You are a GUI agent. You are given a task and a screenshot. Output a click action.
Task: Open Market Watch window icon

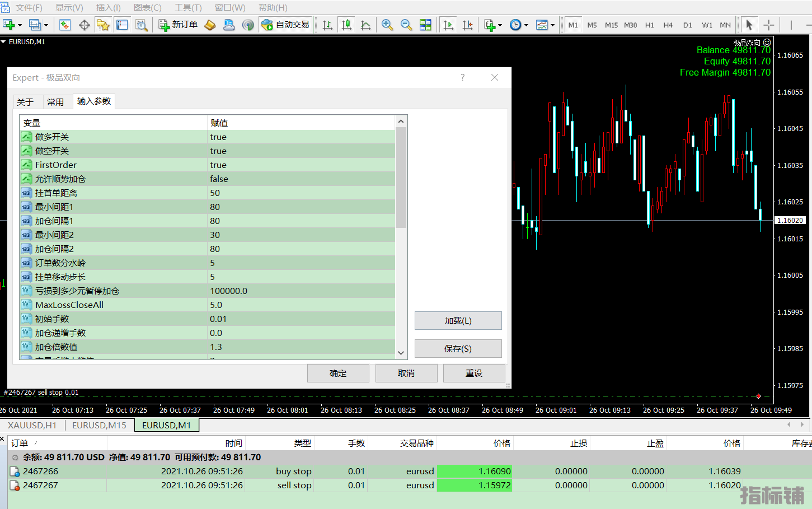(x=65, y=25)
